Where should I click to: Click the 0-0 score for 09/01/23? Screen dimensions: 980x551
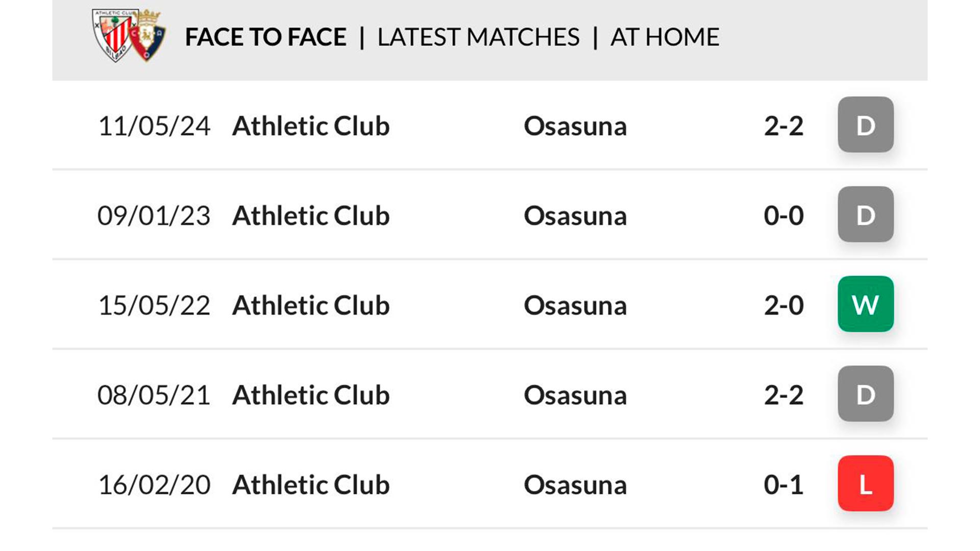(x=783, y=216)
